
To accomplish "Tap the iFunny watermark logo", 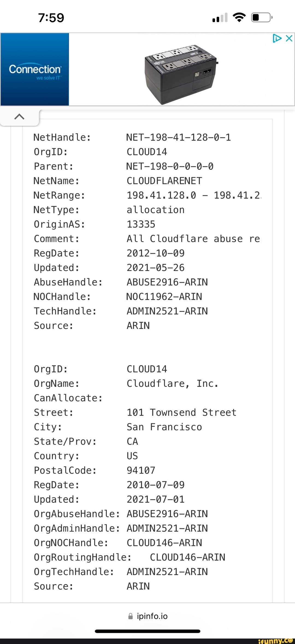I will tap(275, 641).
